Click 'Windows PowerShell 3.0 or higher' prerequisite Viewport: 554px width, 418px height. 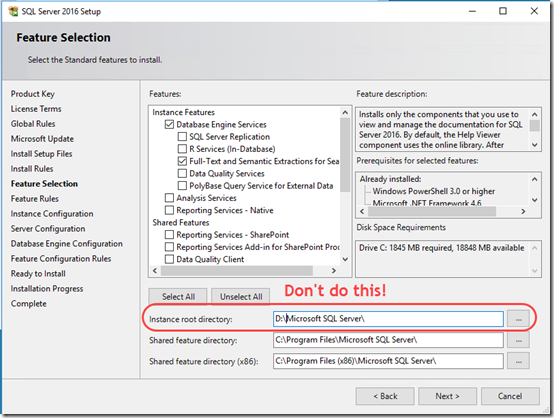click(434, 191)
